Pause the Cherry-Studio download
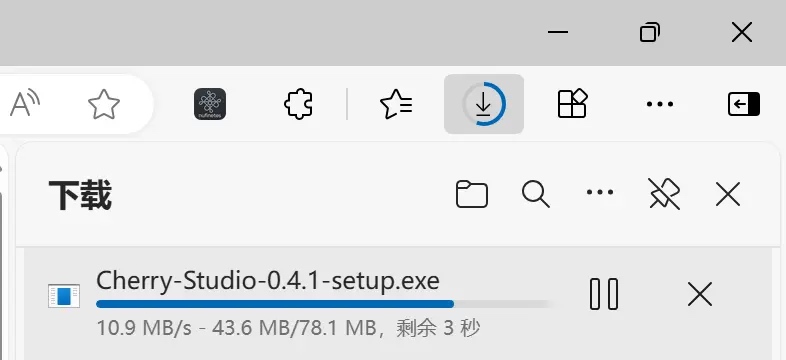 pyautogui.click(x=604, y=294)
